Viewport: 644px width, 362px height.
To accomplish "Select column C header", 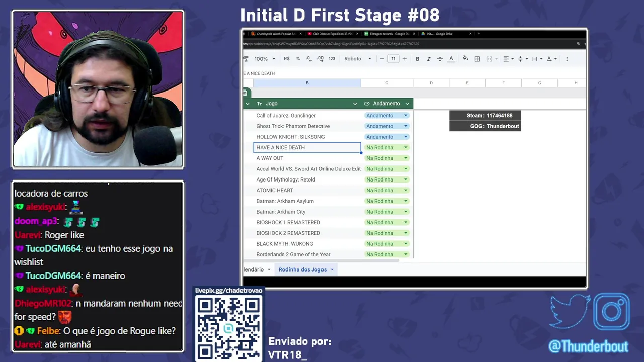I will tap(387, 83).
